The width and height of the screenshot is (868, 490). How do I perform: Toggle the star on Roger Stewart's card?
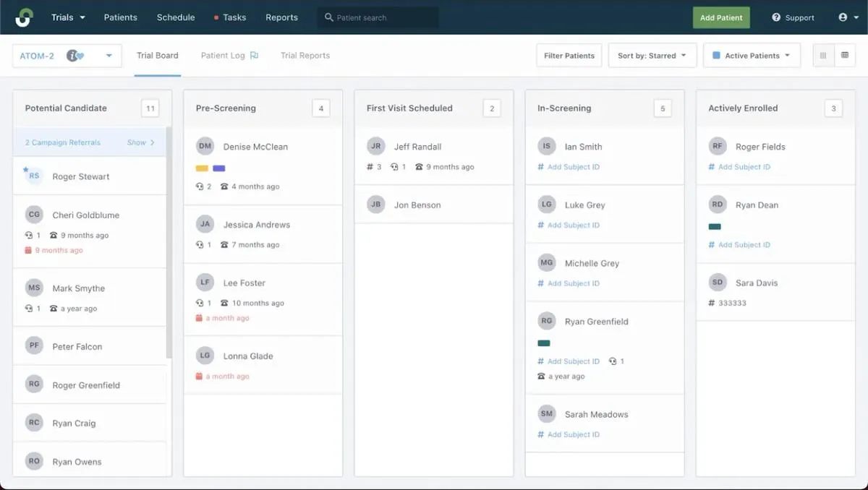[x=25, y=168]
